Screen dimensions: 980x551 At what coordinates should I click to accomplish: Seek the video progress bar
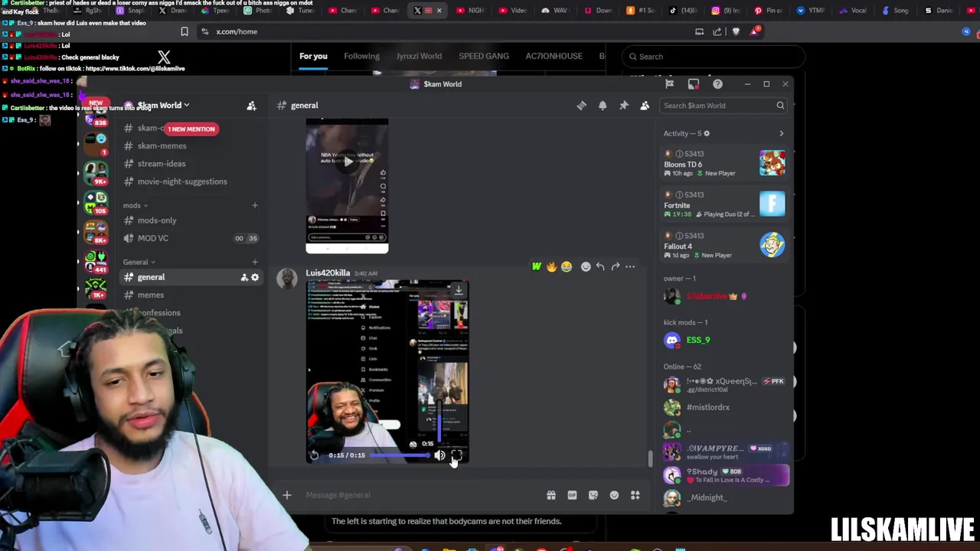coord(399,455)
